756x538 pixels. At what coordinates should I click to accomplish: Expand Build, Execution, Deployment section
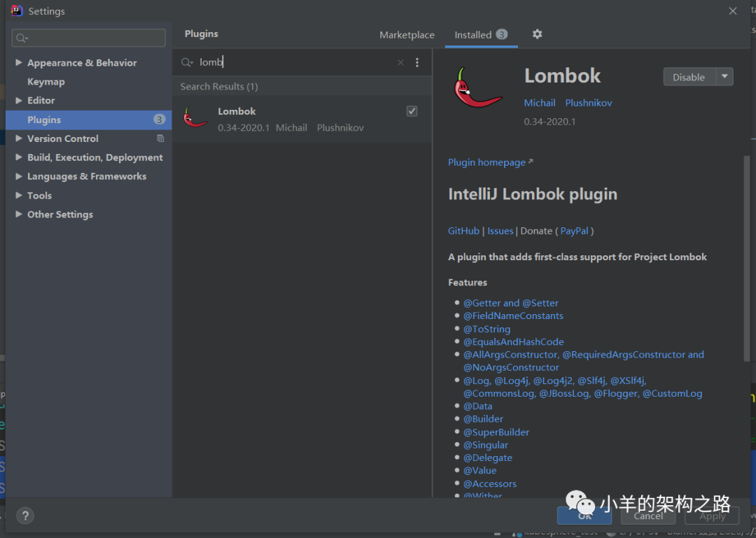click(19, 157)
